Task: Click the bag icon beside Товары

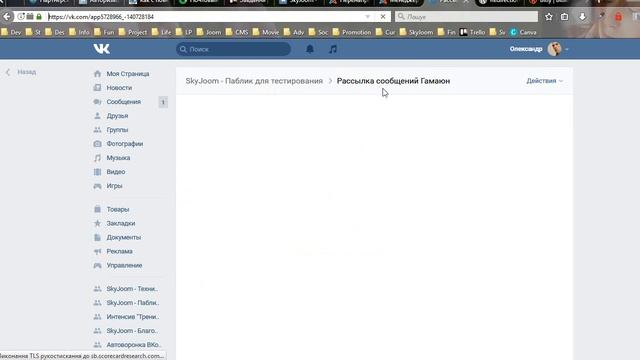Action: tap(97, 209)
